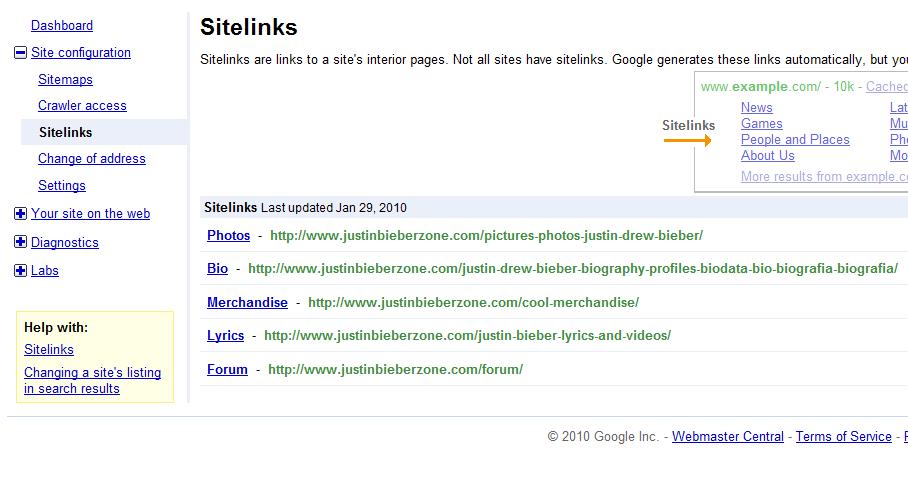Open Settings in the sidebar
The width and height of the screenshot is (908, 502).
coord(62,185)
